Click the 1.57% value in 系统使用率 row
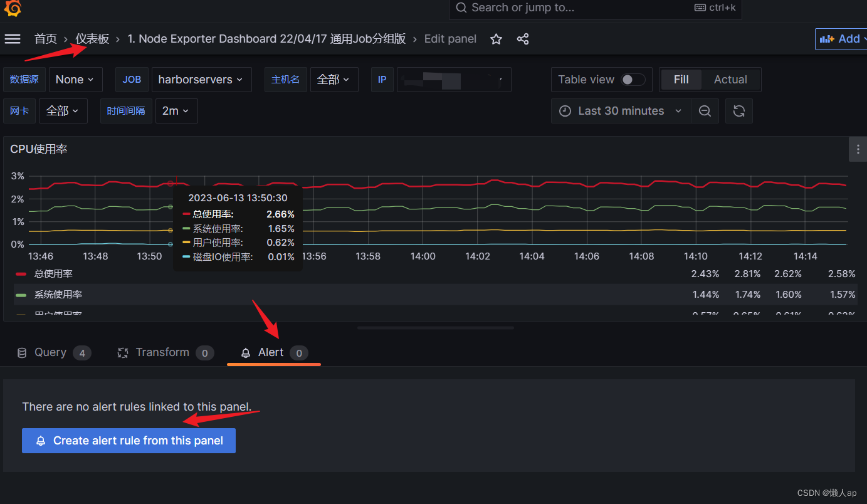867x504 pixels. (x=841, y=295)
